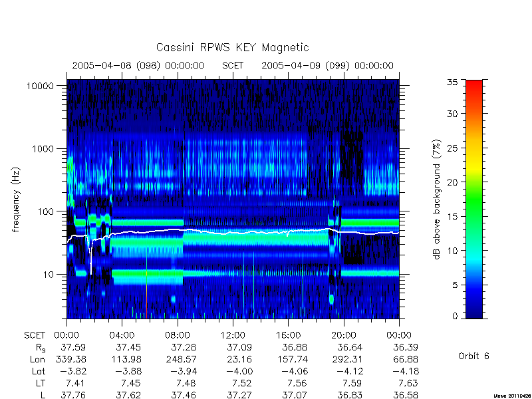Click the colorbar tick value 5
Image resolution: width=532 pixels, height=399 pixels.
point(455,285)
